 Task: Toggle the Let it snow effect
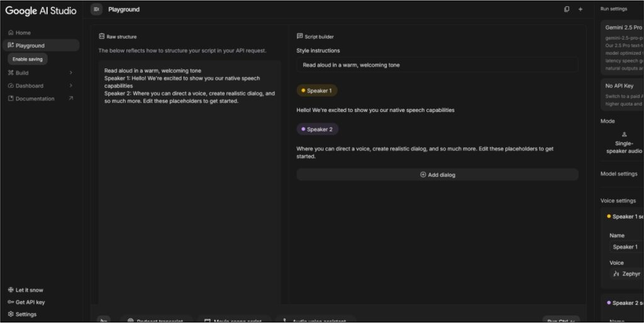click(x=25, y=290)
